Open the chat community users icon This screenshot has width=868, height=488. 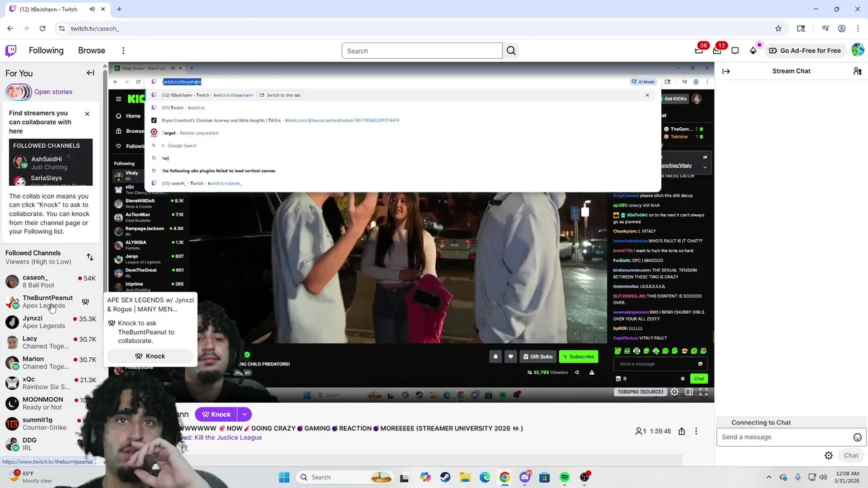tap(857, 71)
